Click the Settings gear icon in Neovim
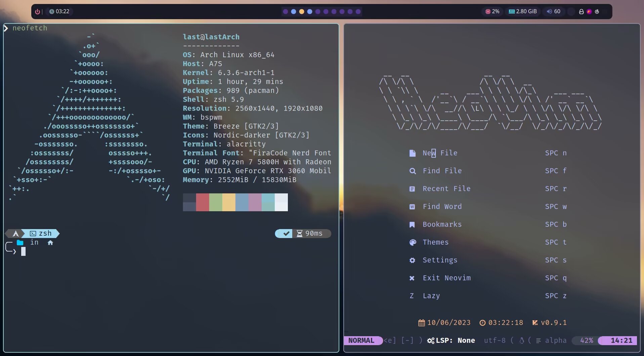The height and width of the screenshot is (356, 644). (412, 260)
